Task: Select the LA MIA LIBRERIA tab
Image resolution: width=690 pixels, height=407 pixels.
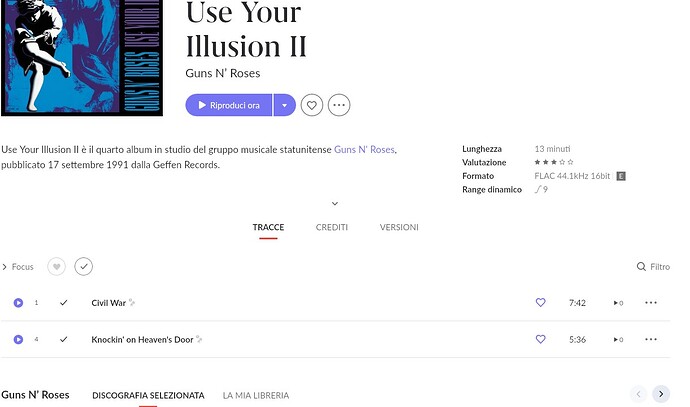Action: click(256, 396)
